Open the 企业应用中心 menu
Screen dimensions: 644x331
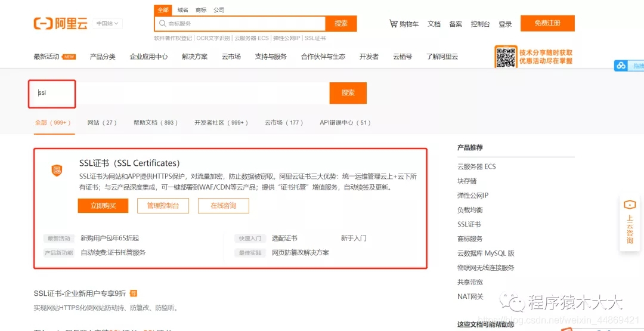[148, 57]
